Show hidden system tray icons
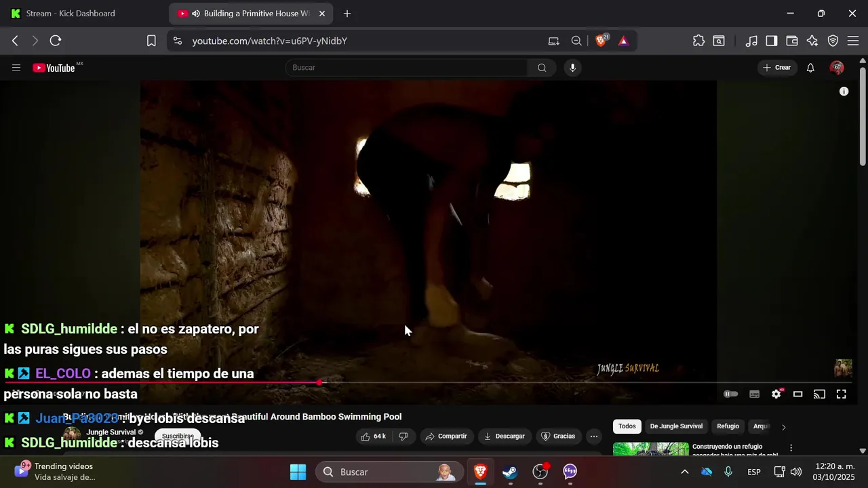Viewport: 868px width, 488px height. pyautogui.click(x=684, y=472)
